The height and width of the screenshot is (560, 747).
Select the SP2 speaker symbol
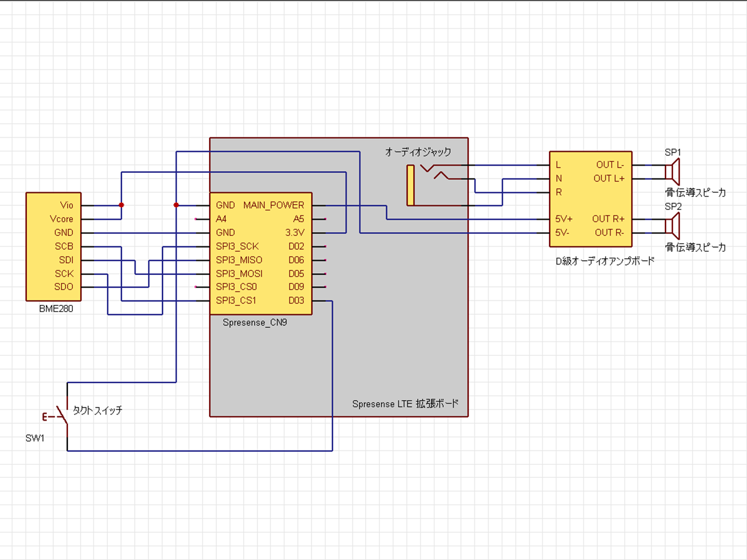click(x=672, y=225)
